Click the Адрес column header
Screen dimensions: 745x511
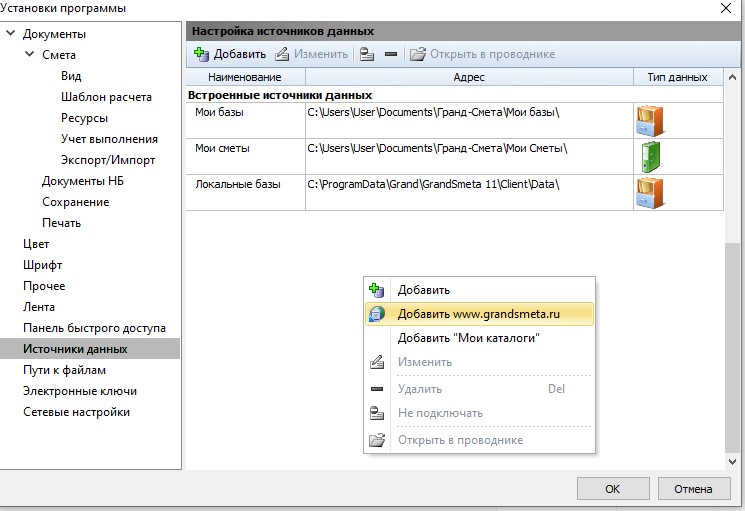(468, 77)
